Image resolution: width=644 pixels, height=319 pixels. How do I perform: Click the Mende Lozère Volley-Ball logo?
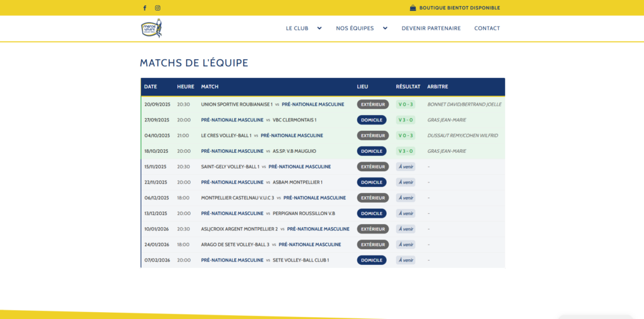pos(152,28)
